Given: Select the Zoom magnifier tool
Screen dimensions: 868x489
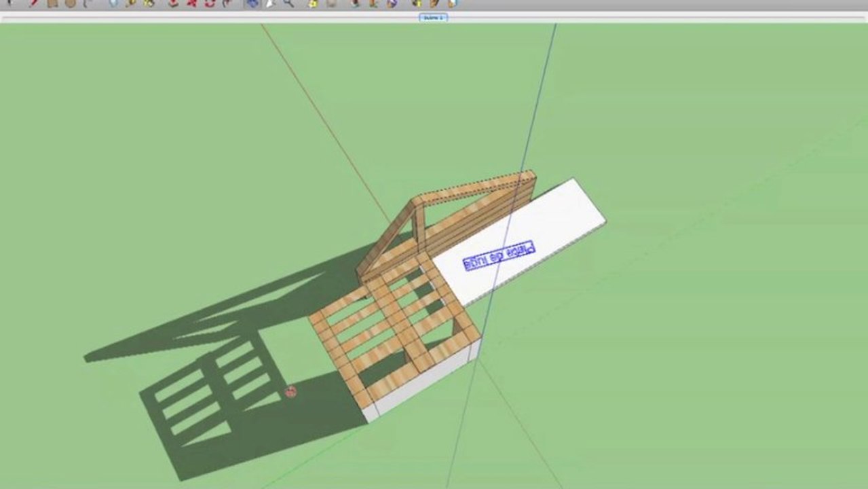Looking at the screenshot, I should [289, 3].
